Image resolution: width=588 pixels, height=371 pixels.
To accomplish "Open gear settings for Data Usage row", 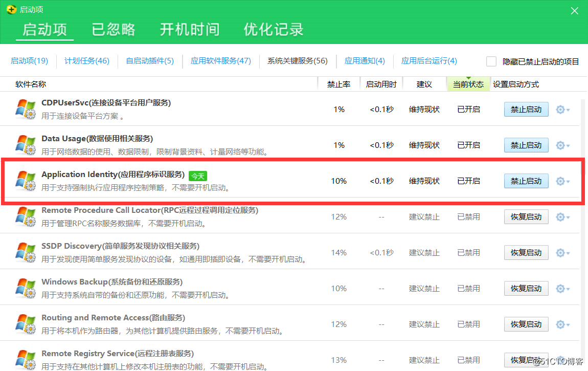I will 562,145.
